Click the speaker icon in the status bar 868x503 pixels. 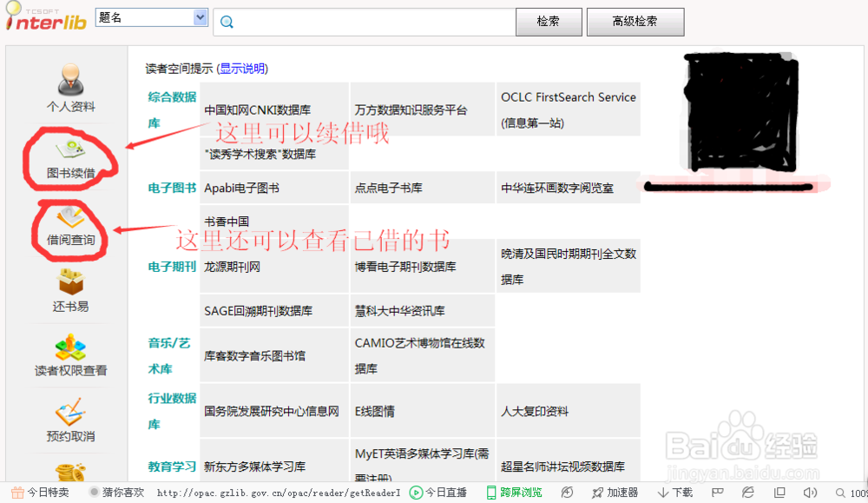point(810,491)
